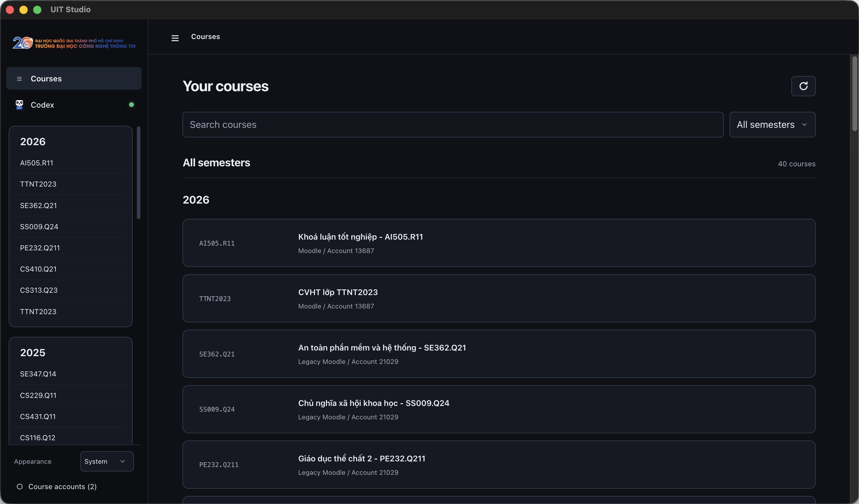Select CS116.Q12 in the 2025 list
The height and width of the screenshot is (504, 859).
tap(71, 438)
